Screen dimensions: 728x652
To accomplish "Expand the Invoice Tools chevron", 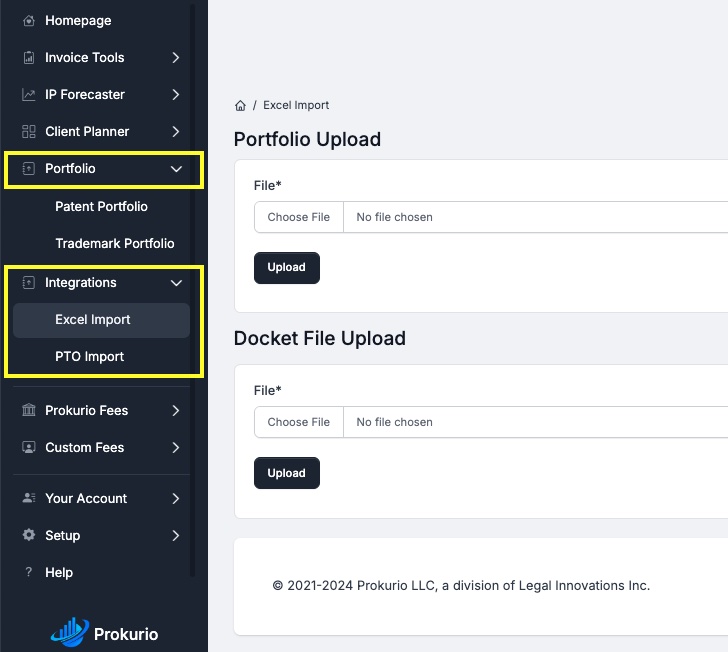I will point(176,58).
